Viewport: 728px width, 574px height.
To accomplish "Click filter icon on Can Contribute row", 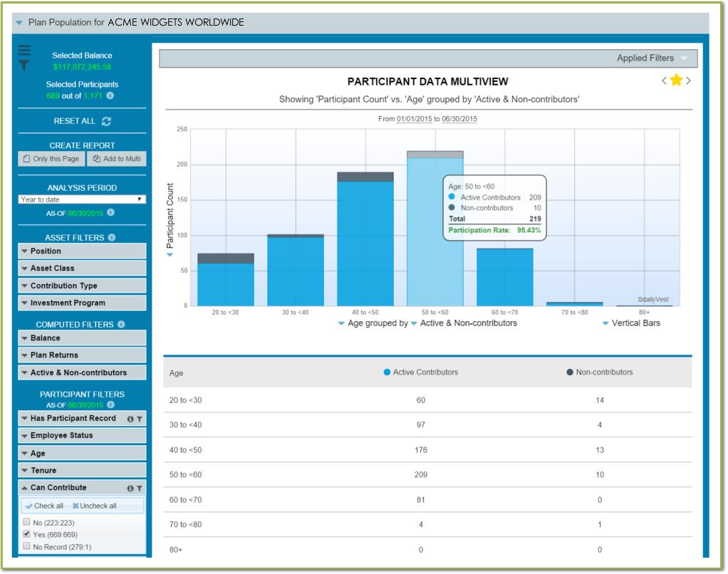I will tap(140, 489).
